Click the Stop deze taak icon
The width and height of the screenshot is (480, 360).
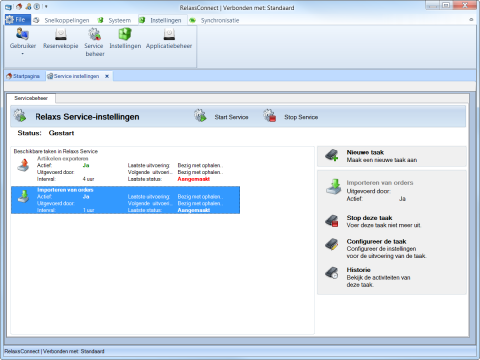(x=332, y=221)
